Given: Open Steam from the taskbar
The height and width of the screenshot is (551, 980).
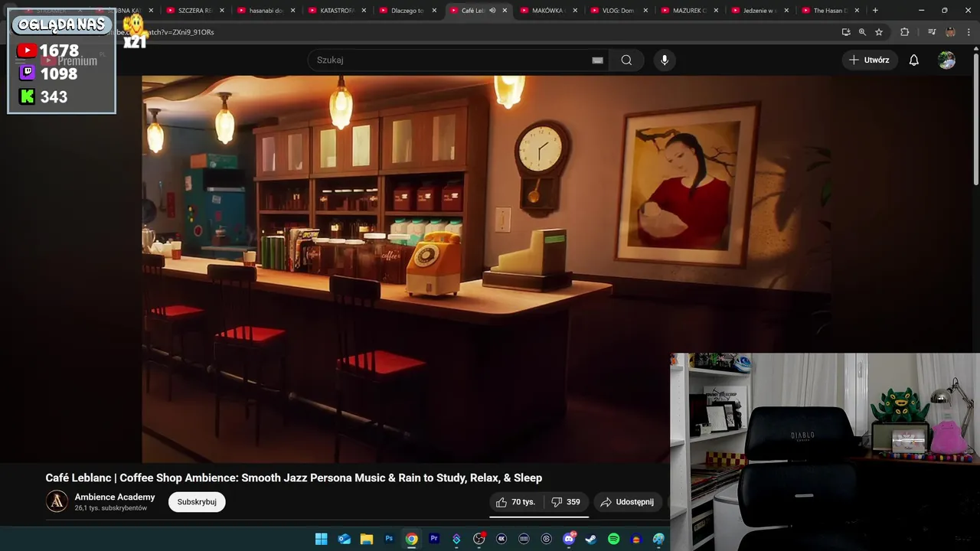Looking at the screenshot, I should [x=591, y=539].
